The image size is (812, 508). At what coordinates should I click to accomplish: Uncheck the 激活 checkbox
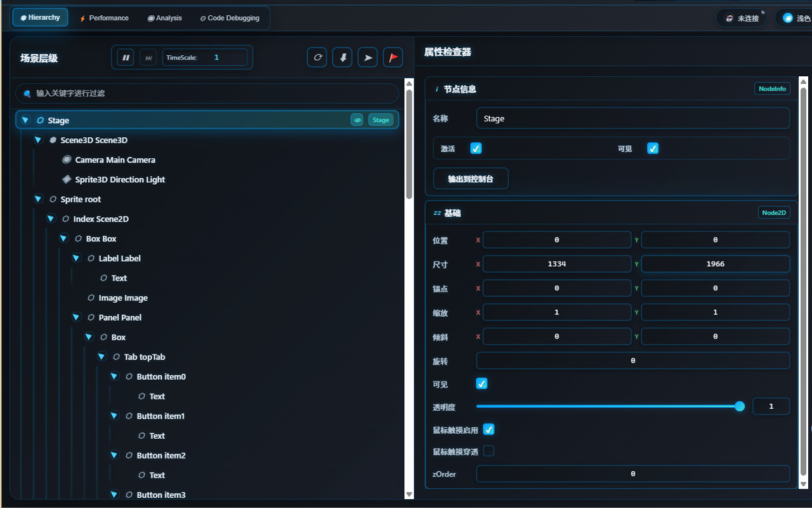coord(476,148)
